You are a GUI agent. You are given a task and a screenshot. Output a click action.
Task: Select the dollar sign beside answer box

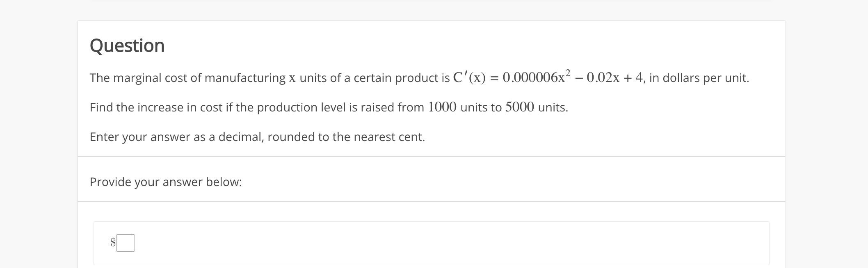[113, 243]
